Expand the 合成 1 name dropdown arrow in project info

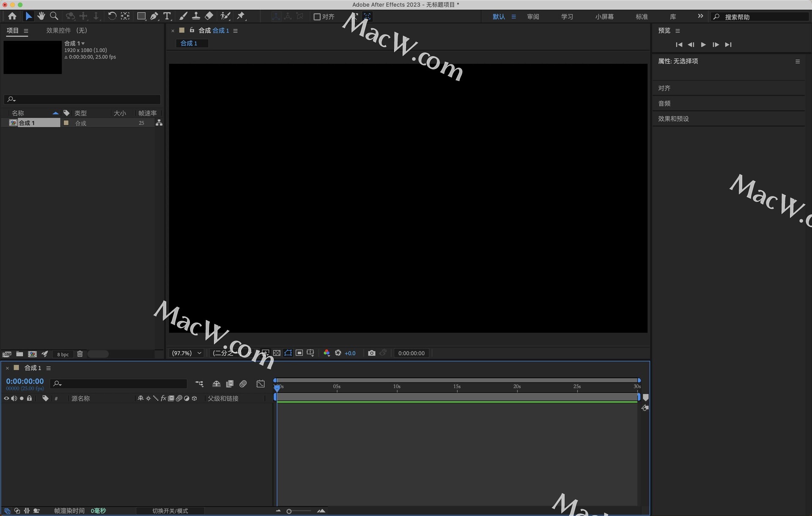83,44
